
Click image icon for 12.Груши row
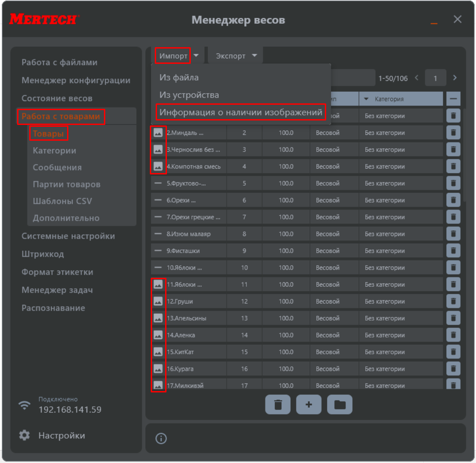click(158, 301)
